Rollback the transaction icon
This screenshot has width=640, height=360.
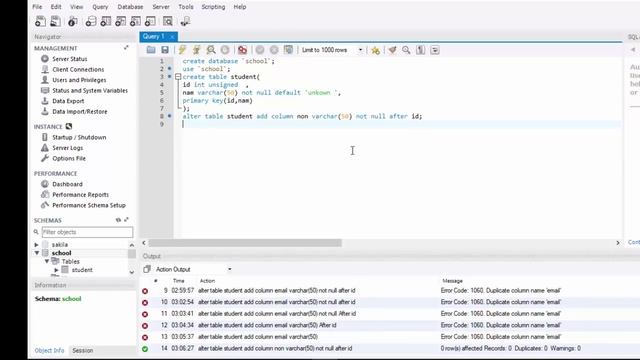click(274, 50)
